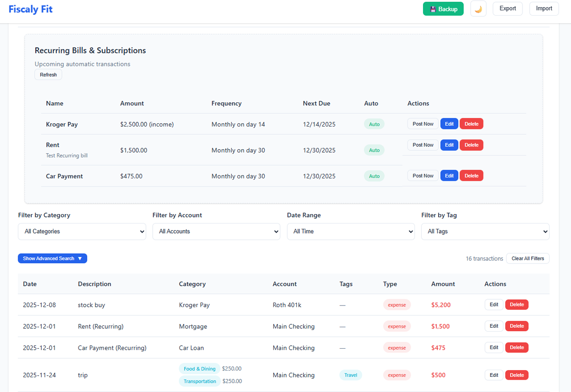Screen dimensions: 571x392
Task: Edit the Kroger Pay recurring transaction
Action: pos(449,123)
